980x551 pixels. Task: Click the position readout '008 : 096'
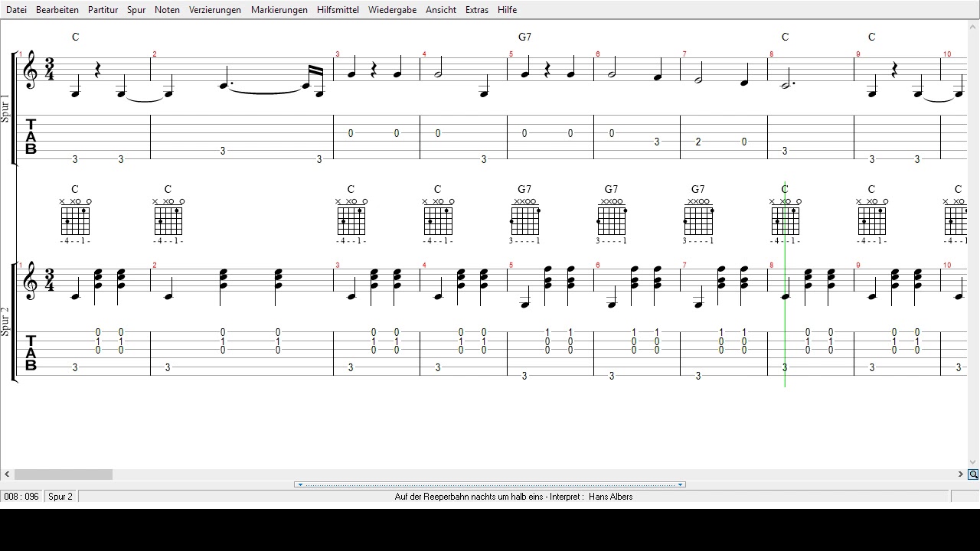click(21, 497)
